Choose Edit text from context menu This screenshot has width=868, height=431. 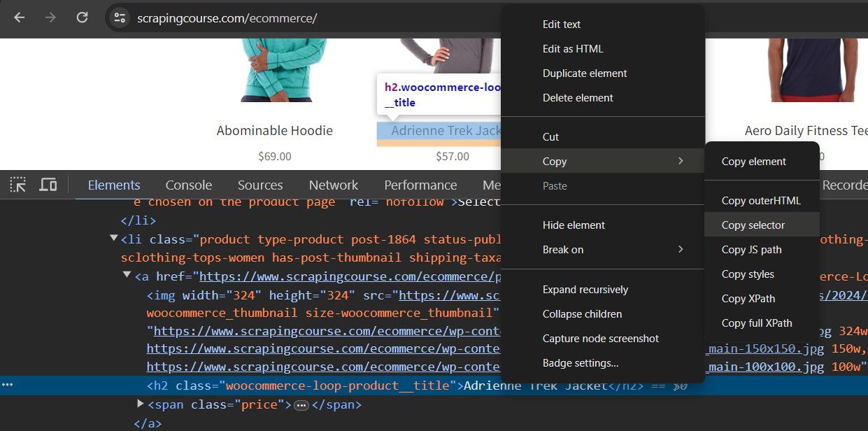(603, 24)
